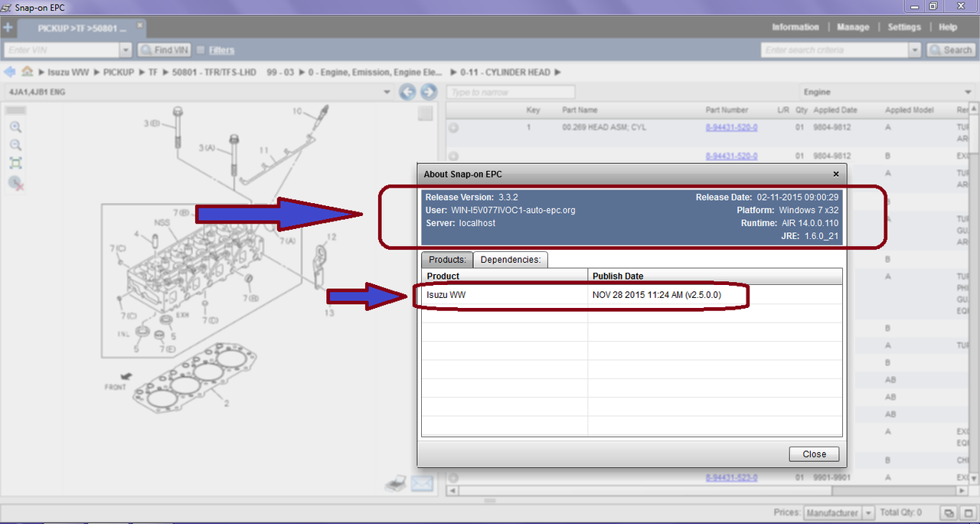Screen dimensions: 980x524
Task: Sort by Product column header
Action: click(x=505, y=276)
